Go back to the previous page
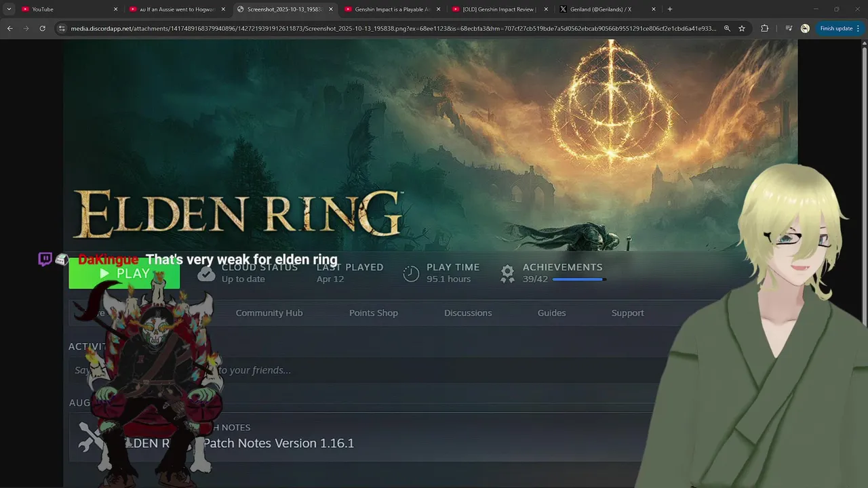Screen dimensions: 868x488 9,28
